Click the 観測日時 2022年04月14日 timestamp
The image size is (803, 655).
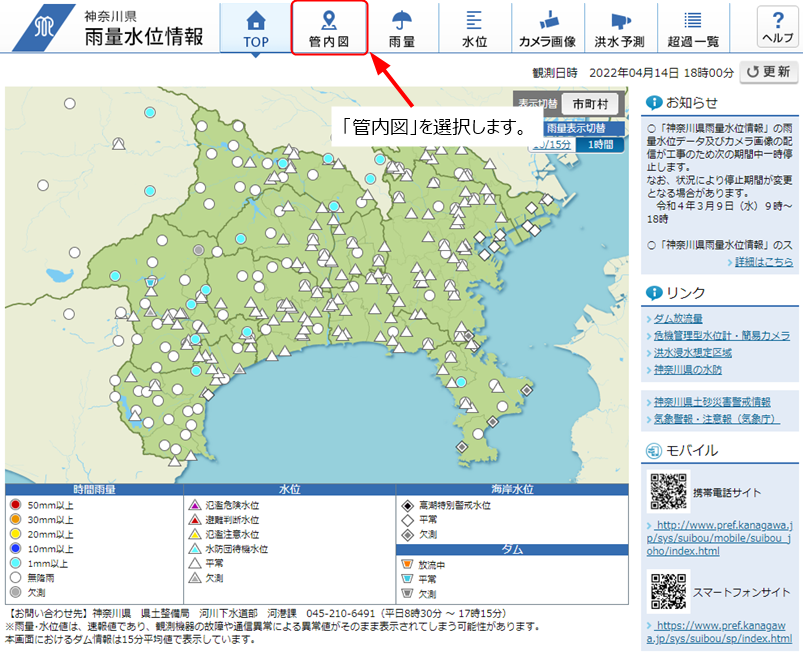click(633, 73)
